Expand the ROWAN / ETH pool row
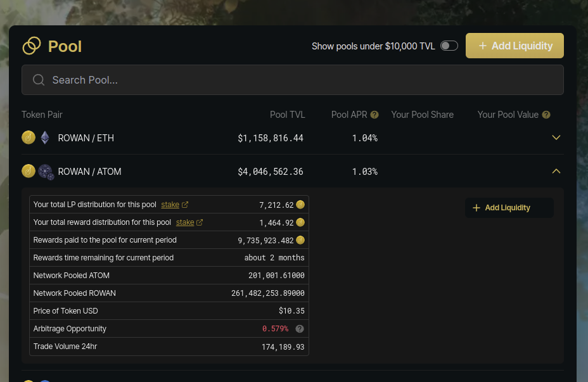 point(556,137)
